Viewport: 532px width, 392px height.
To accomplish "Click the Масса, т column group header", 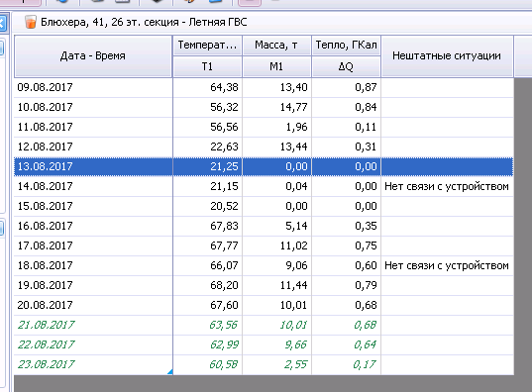I will 276,46.
